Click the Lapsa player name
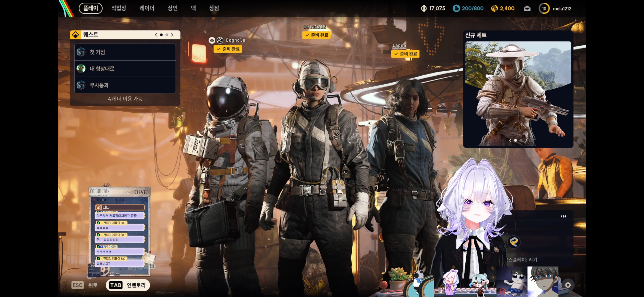Image resolution: width=644 pixels, height=297 pixels. 399,45
